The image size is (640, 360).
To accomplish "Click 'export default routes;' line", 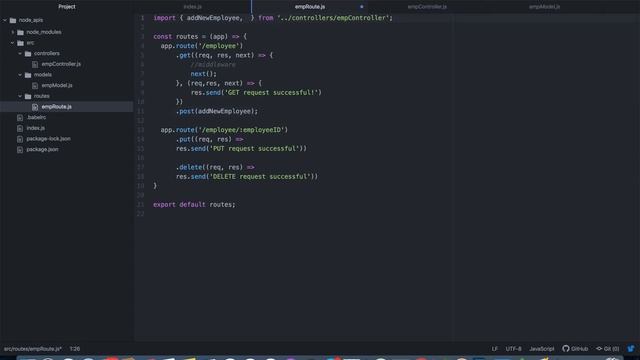I will pos(194,204).
